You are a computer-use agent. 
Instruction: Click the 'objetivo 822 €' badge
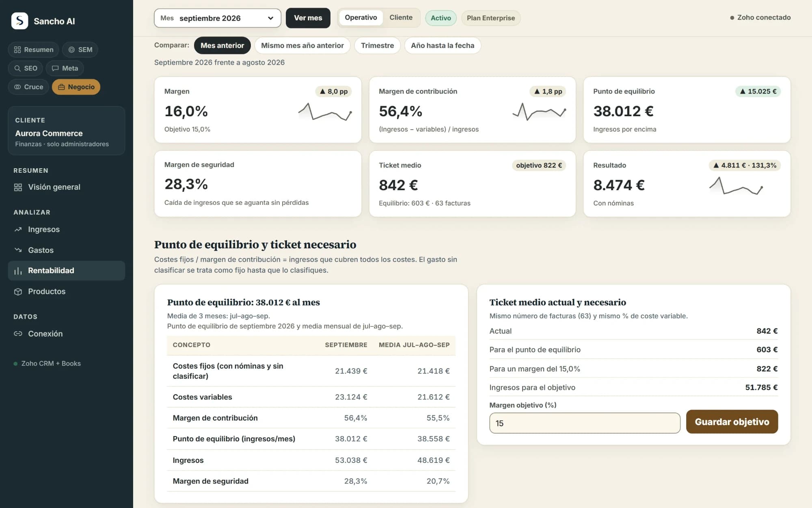point(539,165)
